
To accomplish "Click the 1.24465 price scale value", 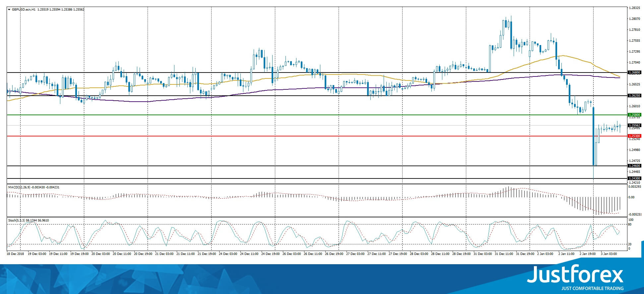I will 635,172.
